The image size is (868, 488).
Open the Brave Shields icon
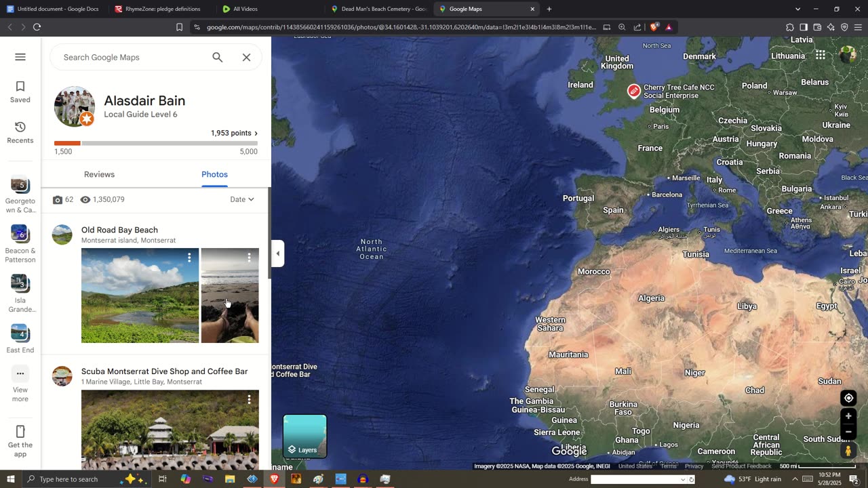pos(654,27)
